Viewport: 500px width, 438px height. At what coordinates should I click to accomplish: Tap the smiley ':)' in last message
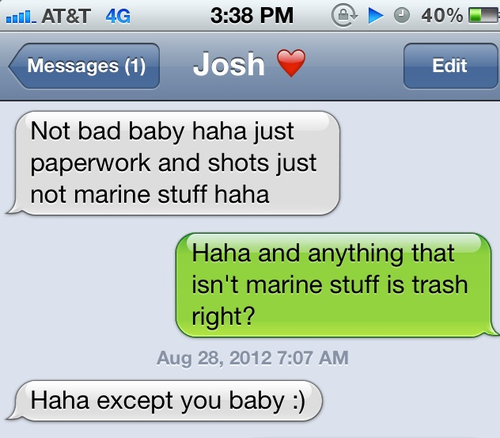tap(299, 401)
